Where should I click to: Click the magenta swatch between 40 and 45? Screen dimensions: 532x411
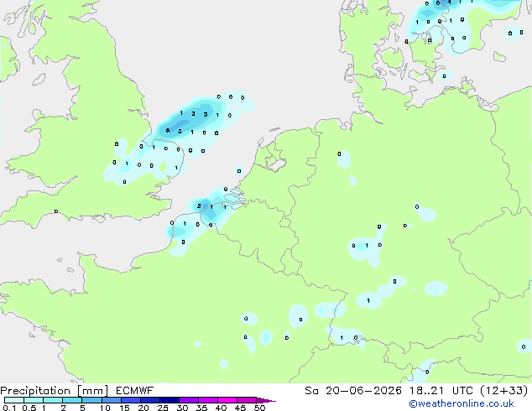227,400
